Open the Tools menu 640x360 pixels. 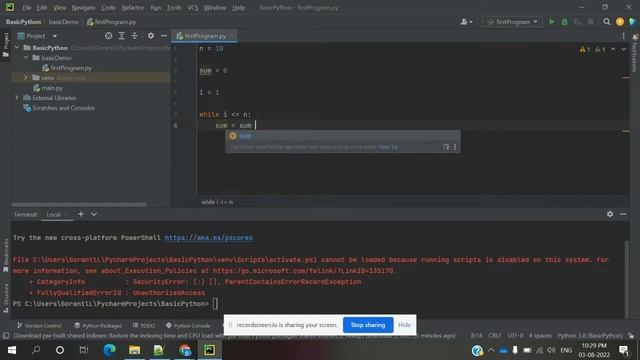click(174, 7)
